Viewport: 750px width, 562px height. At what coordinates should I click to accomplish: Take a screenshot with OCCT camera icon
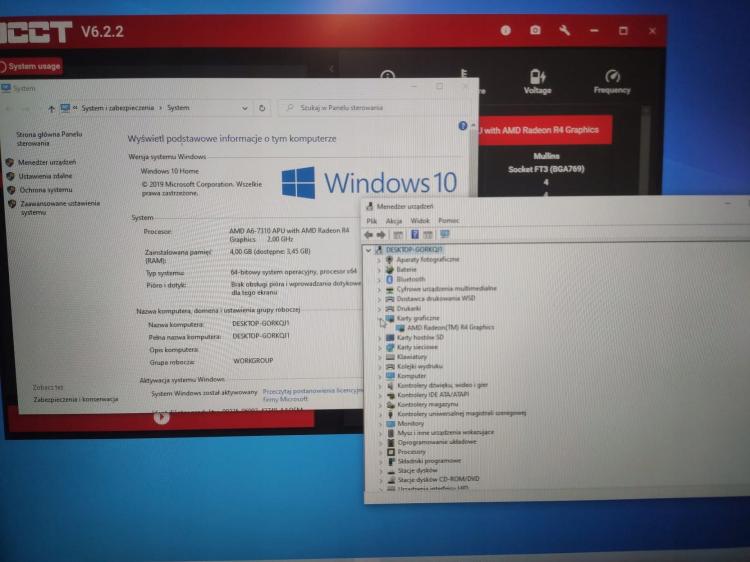tap(535, 31)
